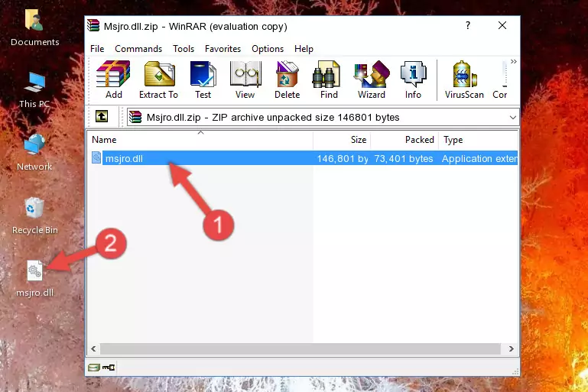Open the View file tool
The width and height of the screenshot is (588, 392).
[245, 79]
